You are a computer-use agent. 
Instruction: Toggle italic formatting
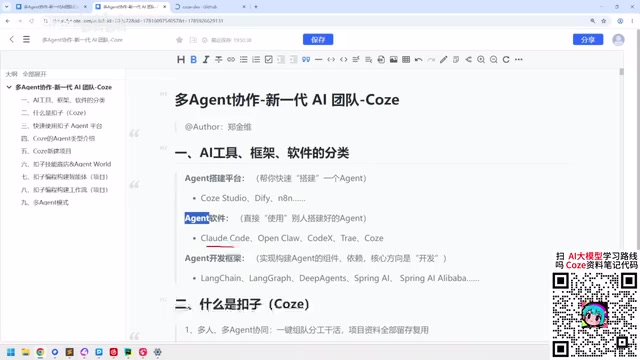click(206, 60)
